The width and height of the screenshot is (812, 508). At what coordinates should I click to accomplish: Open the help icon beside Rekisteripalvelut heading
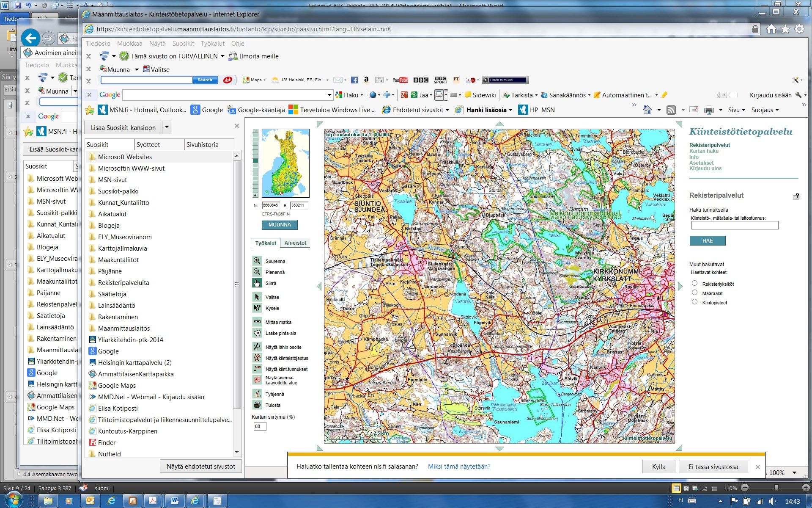click(796, 196)
